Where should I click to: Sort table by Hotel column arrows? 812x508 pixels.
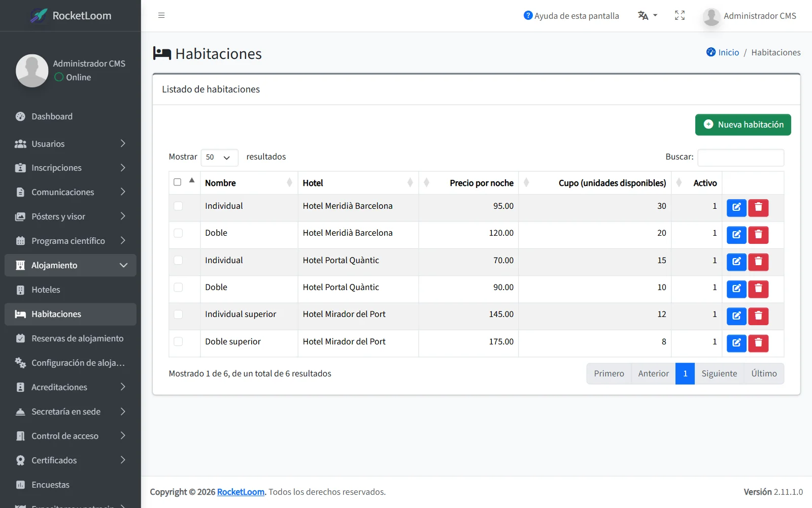(410, 183)
